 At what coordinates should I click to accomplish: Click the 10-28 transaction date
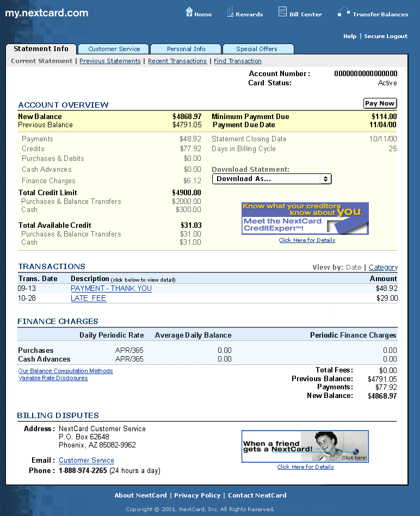point(27,298)
